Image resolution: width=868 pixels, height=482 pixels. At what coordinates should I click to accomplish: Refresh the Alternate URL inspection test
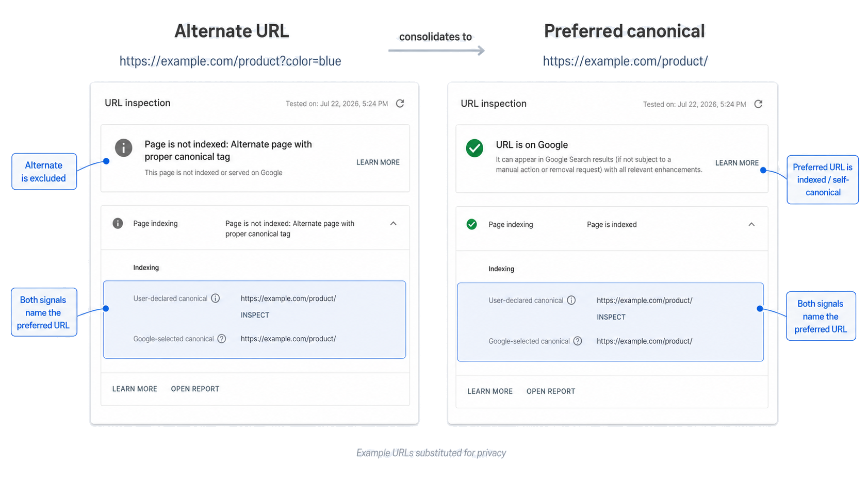[400, 104]
